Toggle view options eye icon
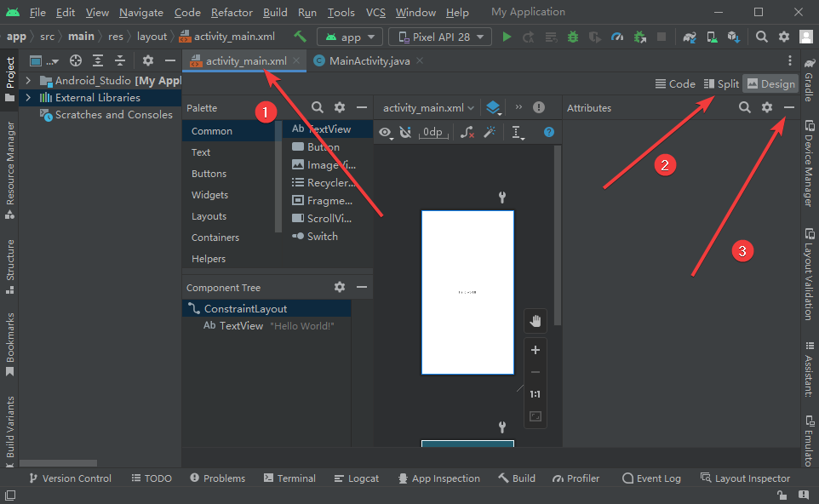This screenshot has width=819, height=504. point(386,132)
